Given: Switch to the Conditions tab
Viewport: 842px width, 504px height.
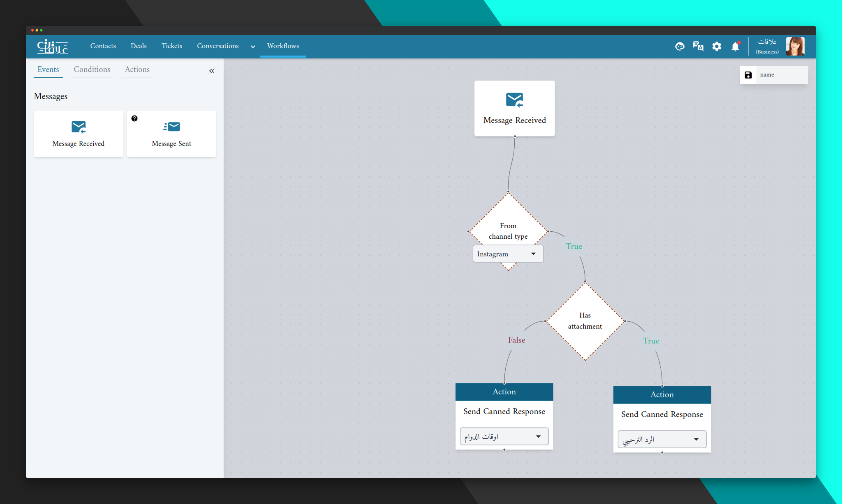Looking at the screenshot, I should coord(91,69).
